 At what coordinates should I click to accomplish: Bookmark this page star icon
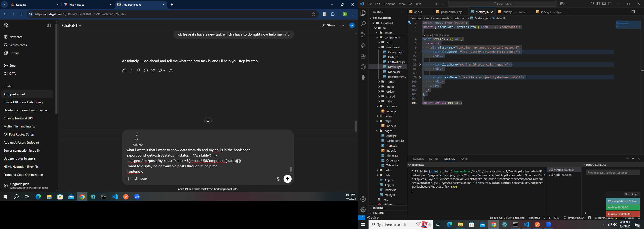(313, 14)
